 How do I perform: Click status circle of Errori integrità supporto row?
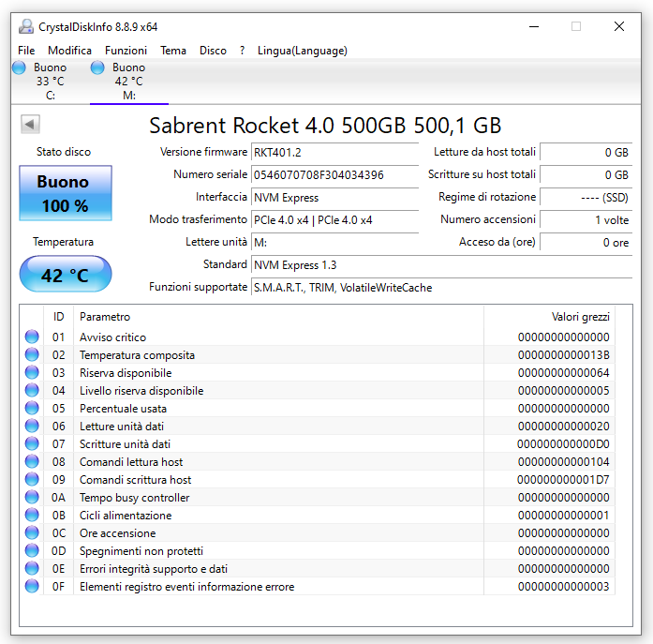pos(32,569)
